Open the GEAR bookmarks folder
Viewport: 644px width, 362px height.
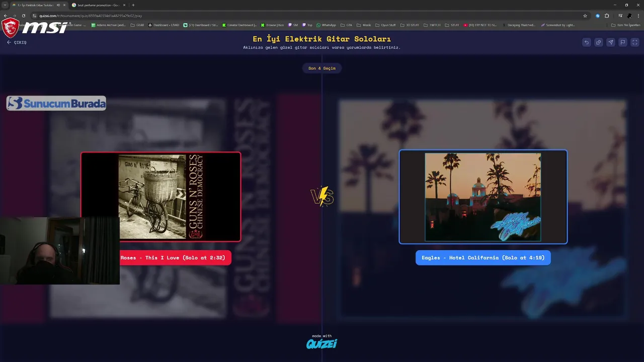click(137, 25)
